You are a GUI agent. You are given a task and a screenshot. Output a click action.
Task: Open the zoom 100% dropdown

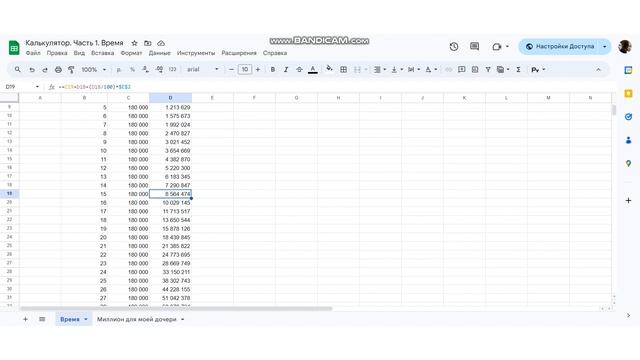click(x=93, y=70)
